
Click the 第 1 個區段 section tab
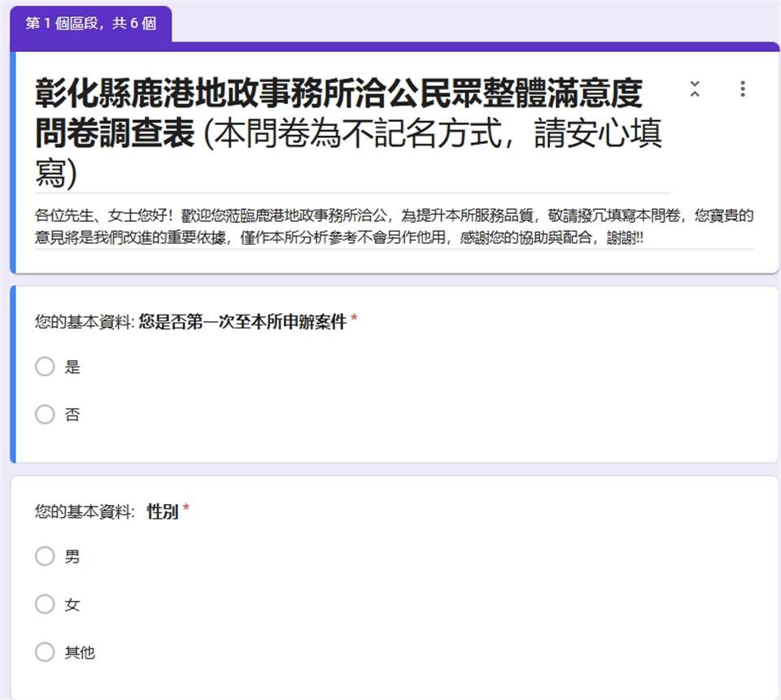(90, 24)
